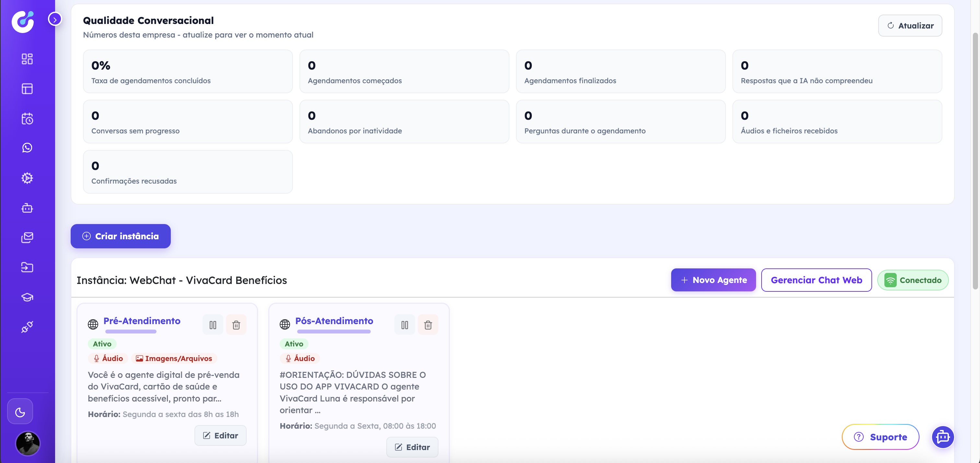
Task: Open the layout panel icon in the sidebar
Action: [27, 89]
